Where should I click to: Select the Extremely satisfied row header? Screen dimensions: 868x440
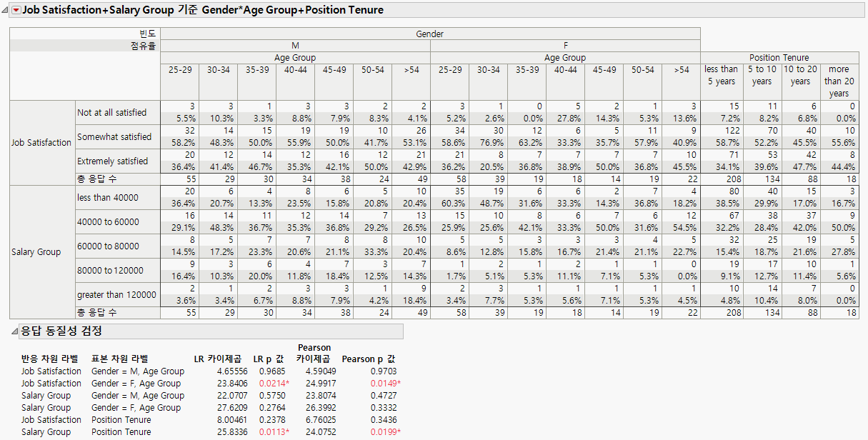tap(114, 161)
